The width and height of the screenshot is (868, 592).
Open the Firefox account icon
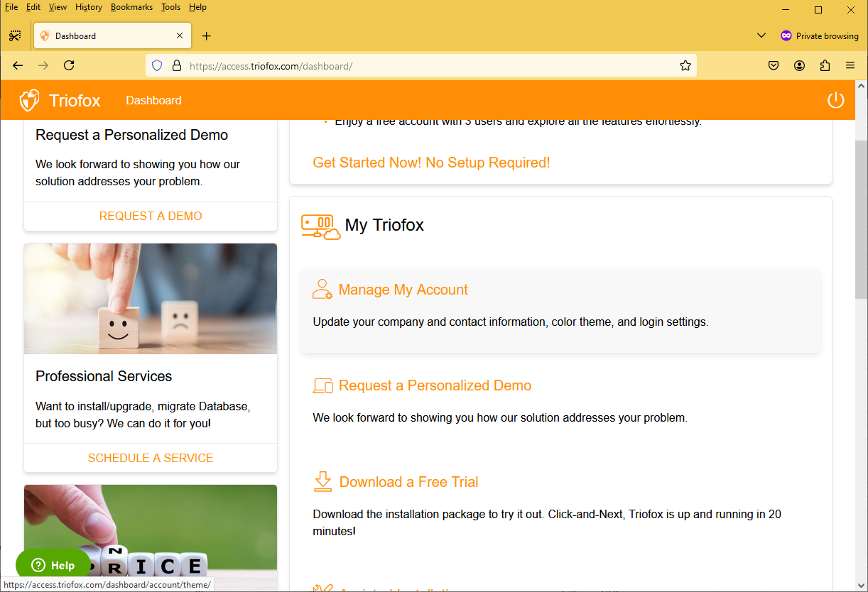pos(800,65)
